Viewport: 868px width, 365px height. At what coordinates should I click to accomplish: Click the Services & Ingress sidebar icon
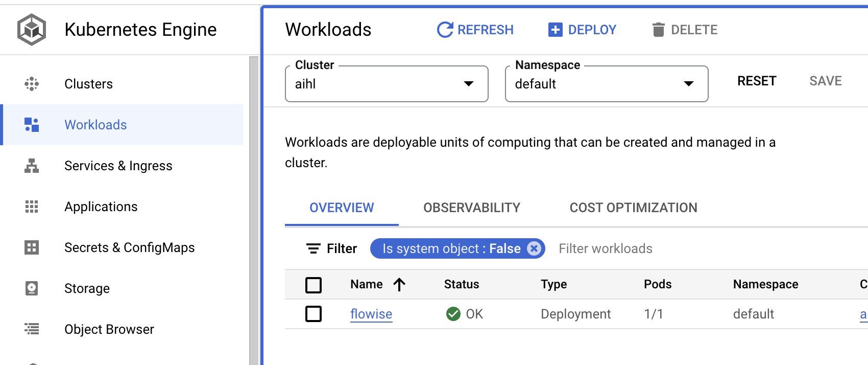[32, 166]
